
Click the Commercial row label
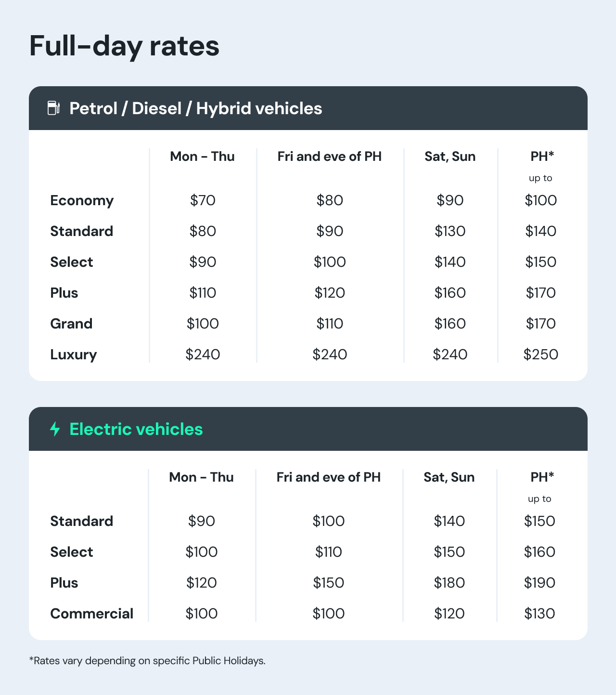tap(92, 614)
